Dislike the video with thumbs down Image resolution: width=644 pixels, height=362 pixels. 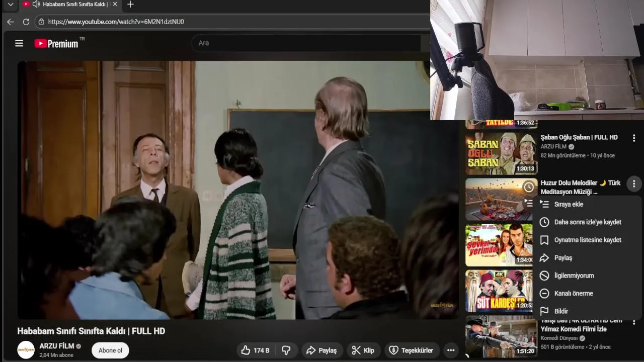coord(286,350)
